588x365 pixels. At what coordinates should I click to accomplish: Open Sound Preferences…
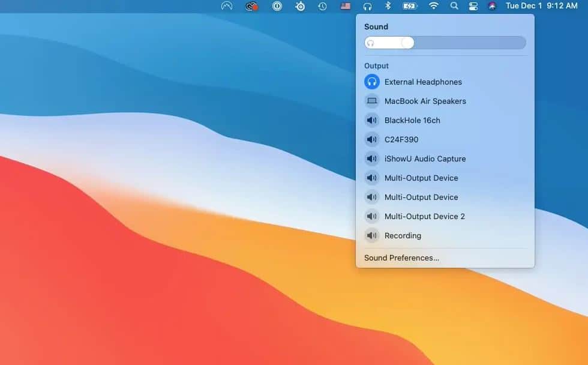401,258
